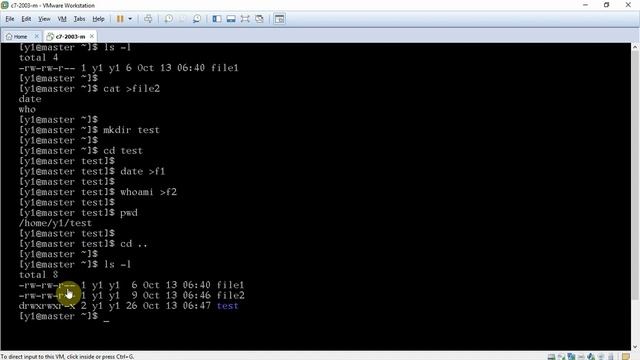Click the 'total 8' output line
The height and width of the screenshot is (360, 640).
point(38,275)
